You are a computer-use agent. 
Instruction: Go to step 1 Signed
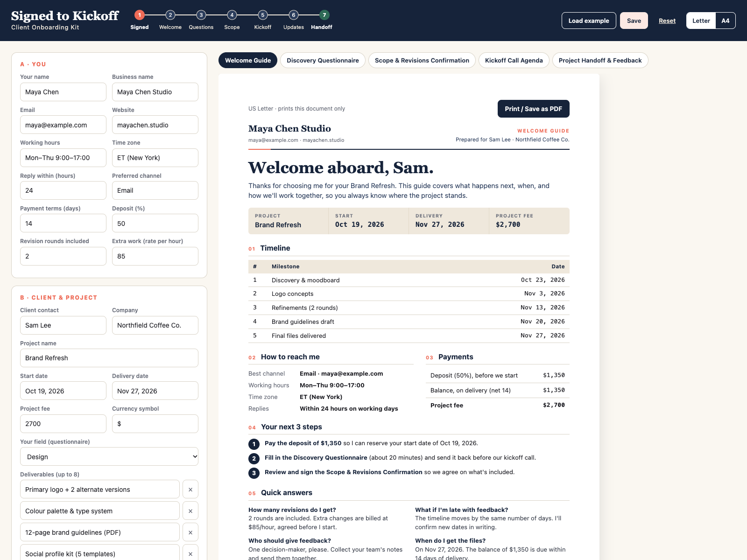(x=140, y=20)
